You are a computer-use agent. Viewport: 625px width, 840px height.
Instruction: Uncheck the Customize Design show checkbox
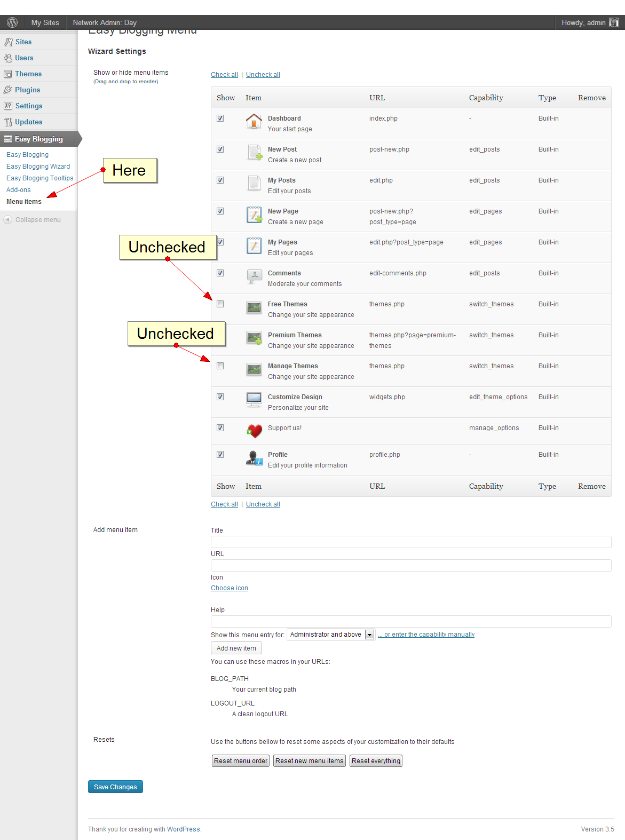pyautogui.click(x=220, y=397)
